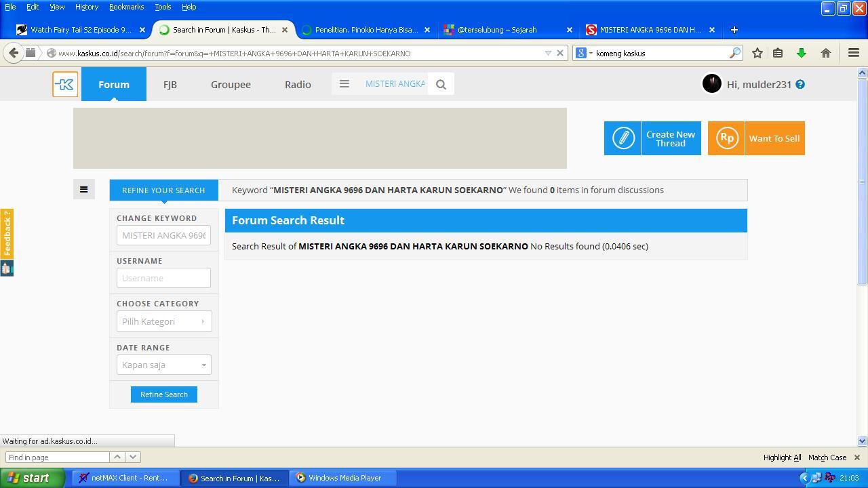Expand hidden system tray icons arrow
This screenshot has width=868, height=488.
click(805, 478)
